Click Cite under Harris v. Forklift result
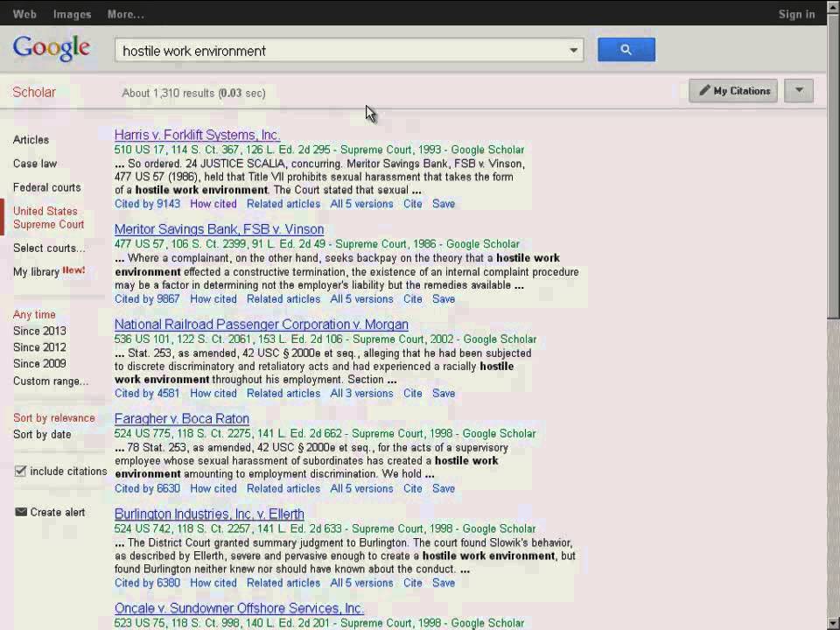This screenshot has width=840, height=630. pyautogui.click(x=412, y=204)
